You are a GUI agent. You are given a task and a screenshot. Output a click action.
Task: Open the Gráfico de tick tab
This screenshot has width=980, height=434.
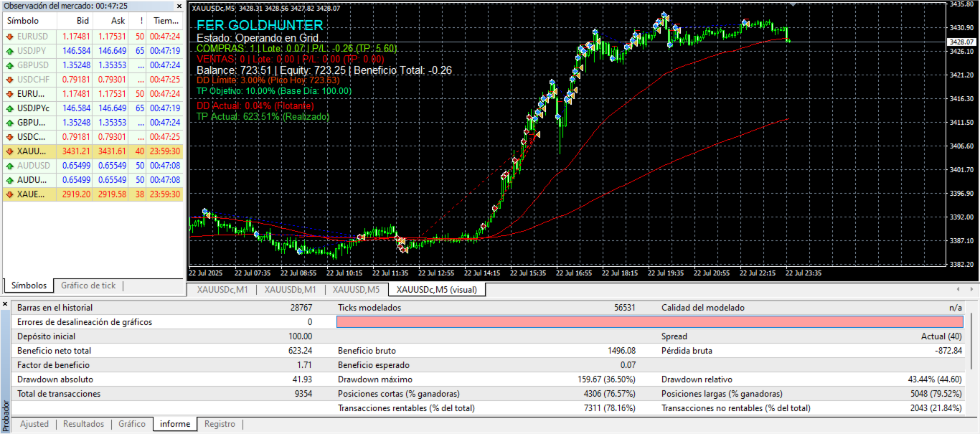pos(88,286)
